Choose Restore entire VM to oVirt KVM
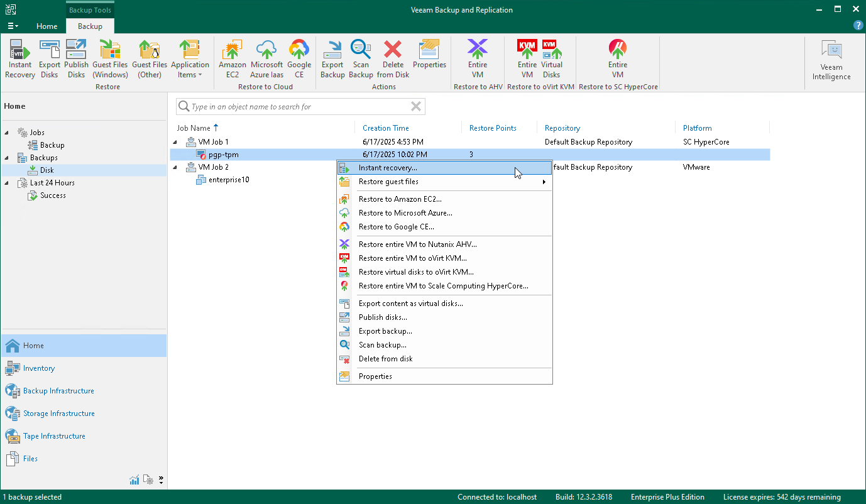This screenshot has height=504, width=866. [444, 258]
